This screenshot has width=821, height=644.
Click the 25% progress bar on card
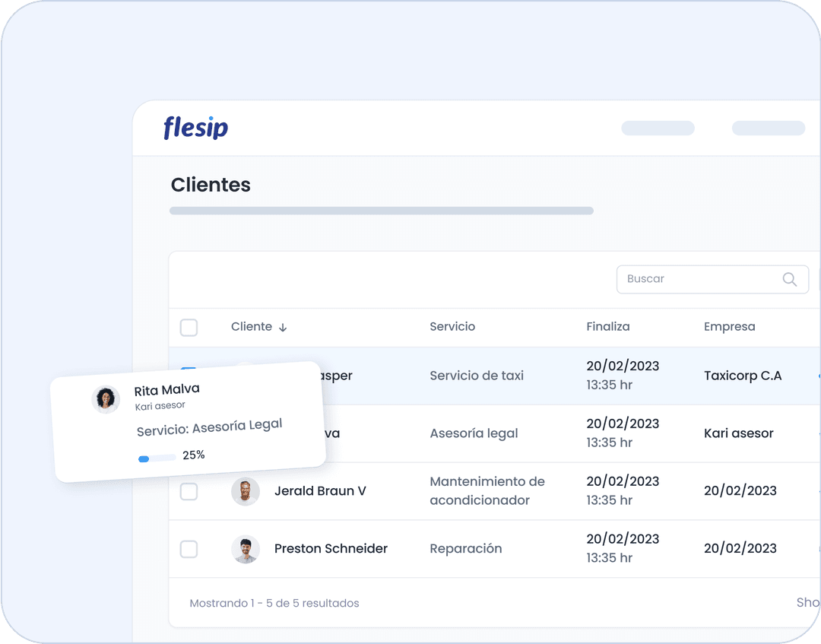pyautogui.click(x=157, y=458)
